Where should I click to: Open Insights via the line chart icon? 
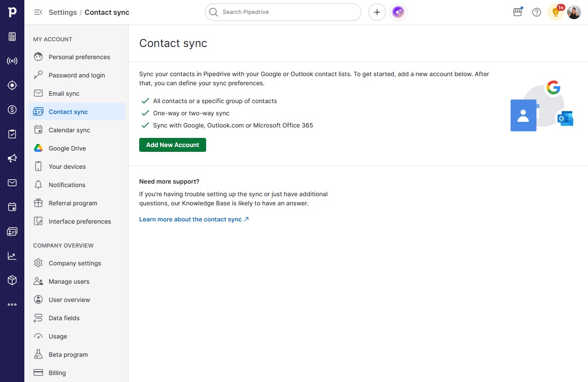click(x=12, y=256)
